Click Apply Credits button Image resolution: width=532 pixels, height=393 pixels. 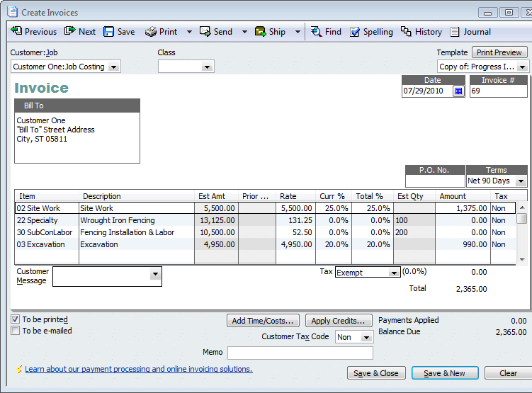tap(339, 321)
